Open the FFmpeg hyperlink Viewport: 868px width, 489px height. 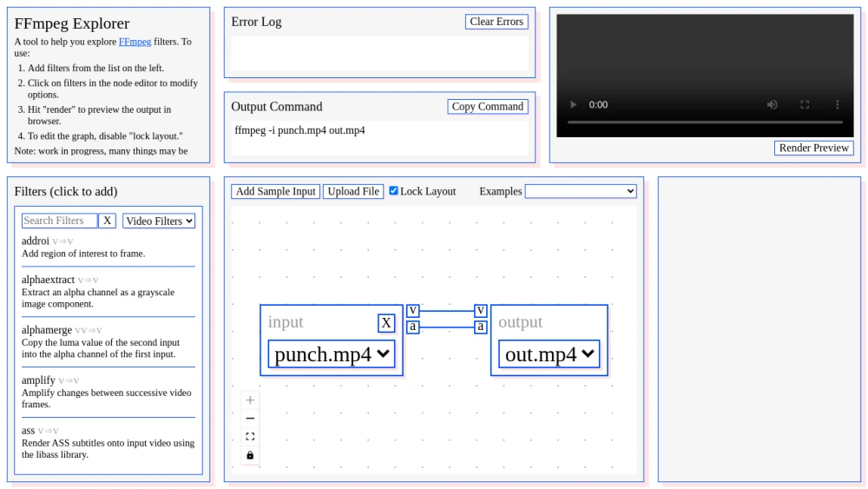135,42
